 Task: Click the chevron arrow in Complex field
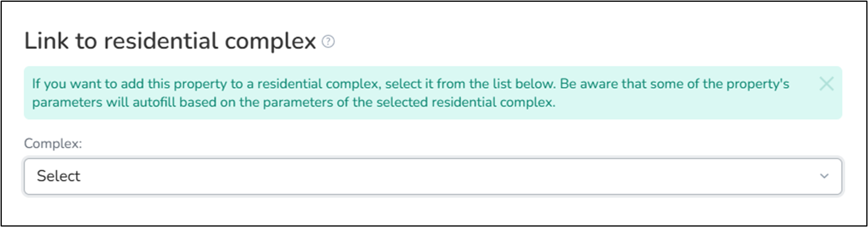(x=824, y=176)
